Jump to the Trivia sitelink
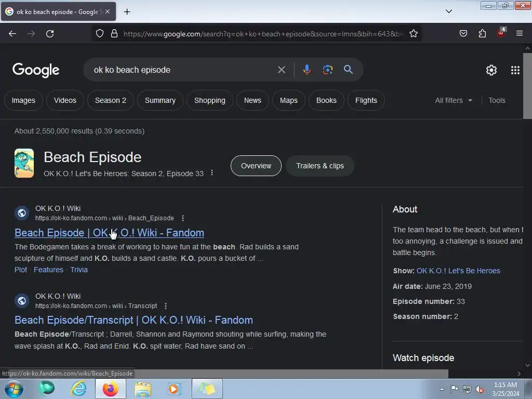The width and height of the screenshot is (532, 399). click(x=79, y=270)
